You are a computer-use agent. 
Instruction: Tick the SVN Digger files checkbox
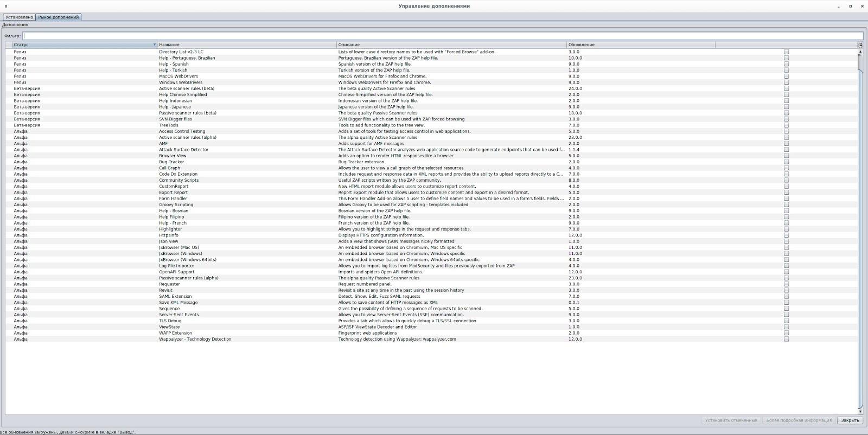(786, 119)
